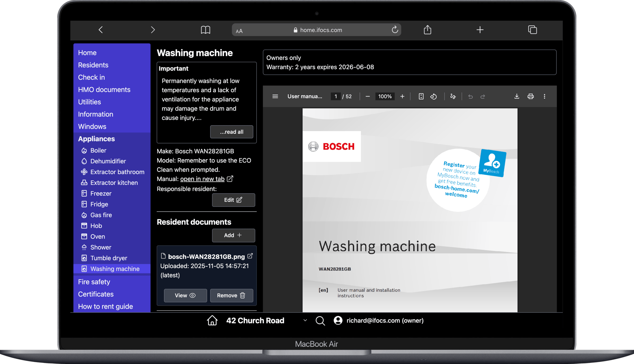
Task: Open the Residents sidebar item
Action: click(93, 65)
